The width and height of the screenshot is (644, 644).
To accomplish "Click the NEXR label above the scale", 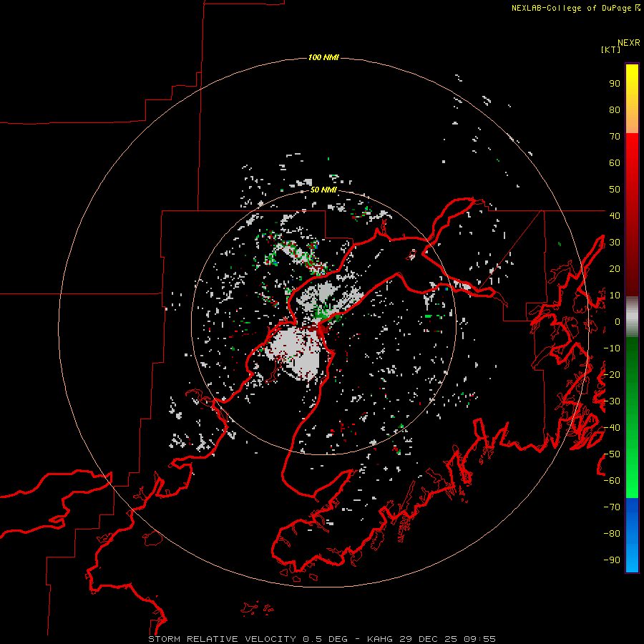I will (628, 43).
